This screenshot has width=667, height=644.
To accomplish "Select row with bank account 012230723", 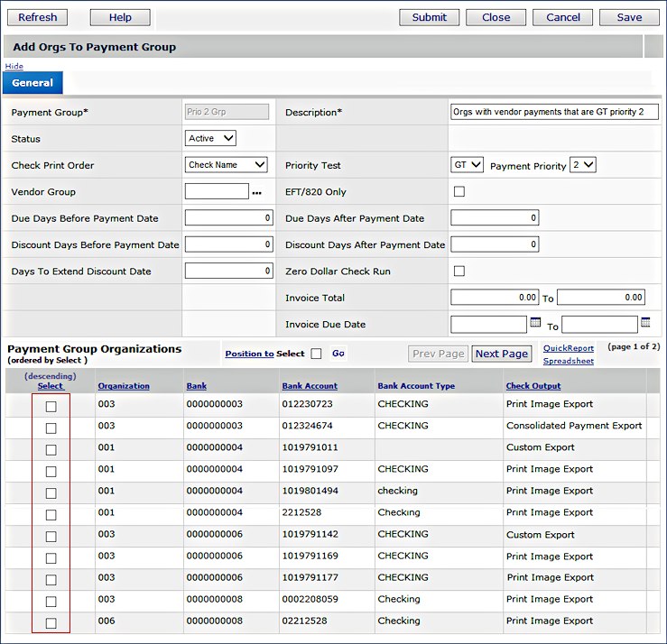I will click(51, 406).
